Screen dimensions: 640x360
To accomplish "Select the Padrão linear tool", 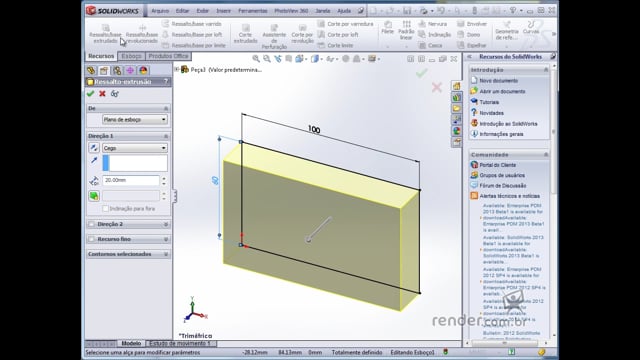I will pos(406,30).
